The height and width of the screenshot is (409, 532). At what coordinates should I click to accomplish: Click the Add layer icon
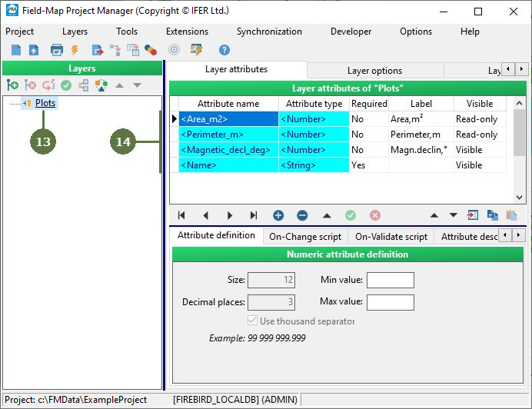pyautogui.click(x=12, y=85)
